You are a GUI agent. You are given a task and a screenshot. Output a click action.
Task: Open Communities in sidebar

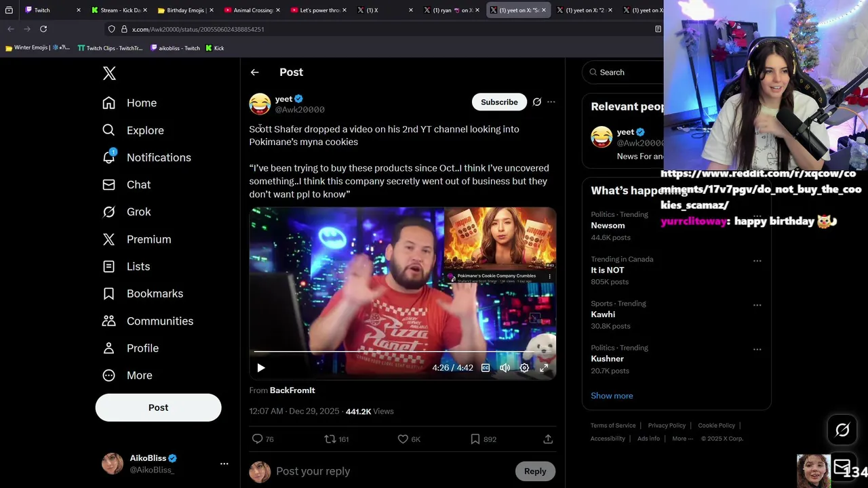tap(160, 321)
